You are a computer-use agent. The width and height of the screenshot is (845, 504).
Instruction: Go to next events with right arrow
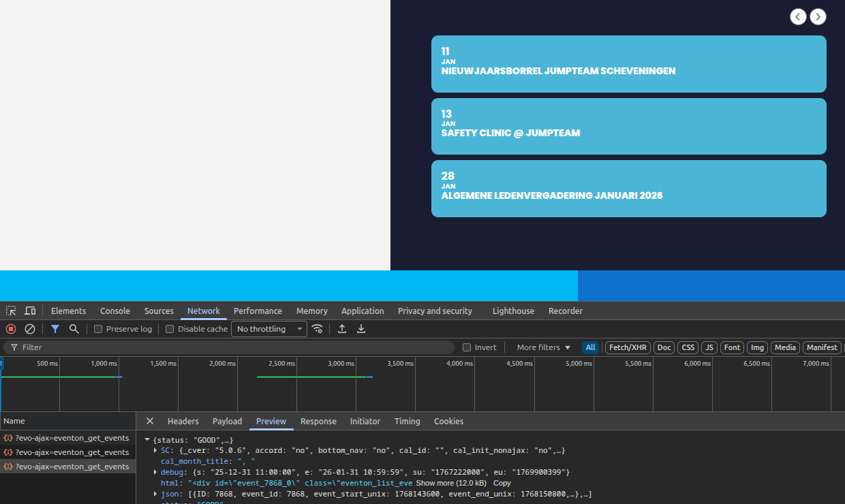coord(818,17)
